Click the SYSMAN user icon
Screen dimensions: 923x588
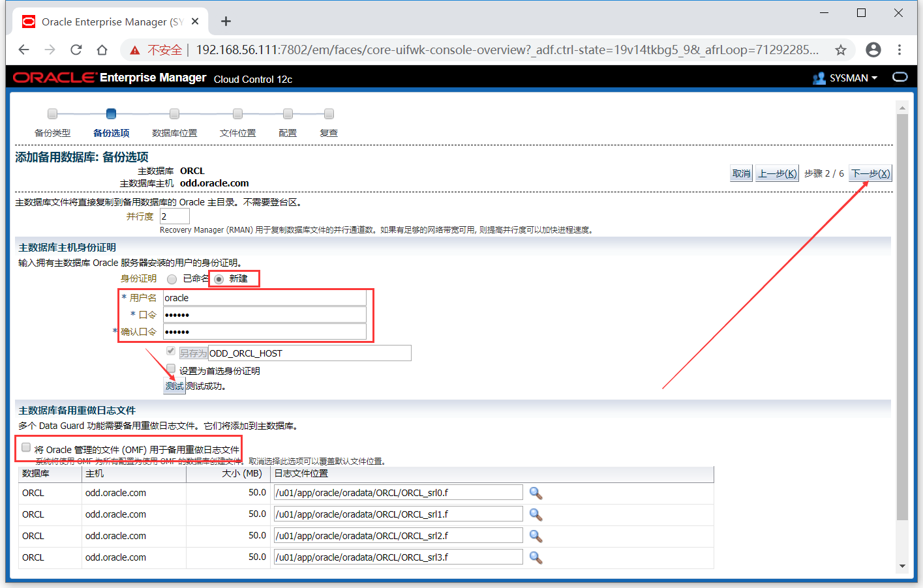[819, 78]
